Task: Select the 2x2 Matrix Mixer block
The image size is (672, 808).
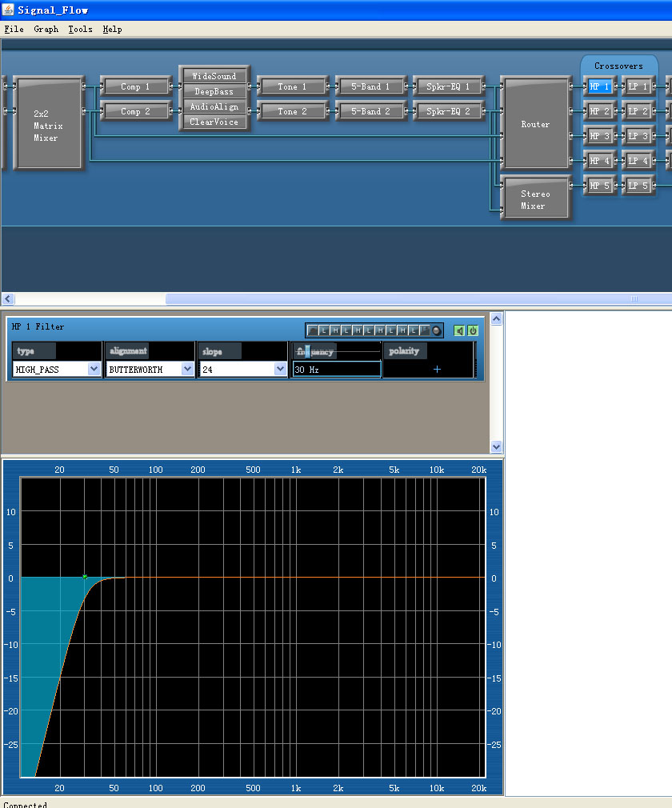Action: coord(49,122)
